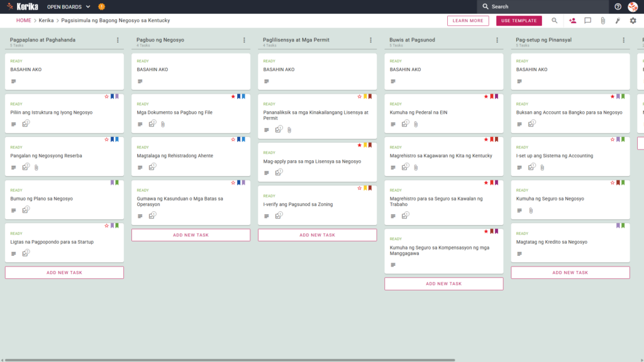Open the Buwis at Pagsunod column menu
The width and height of the screenshot is (644, 362).
tap(497, 40)
